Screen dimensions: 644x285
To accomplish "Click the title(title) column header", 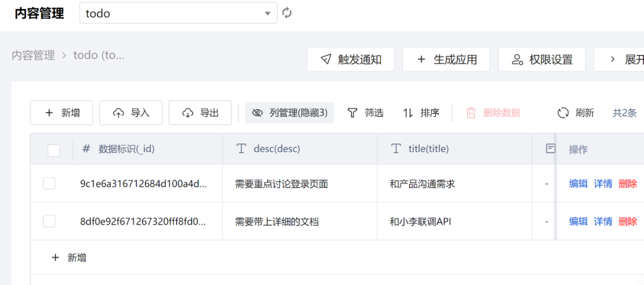I will click(x=428, y=149).
